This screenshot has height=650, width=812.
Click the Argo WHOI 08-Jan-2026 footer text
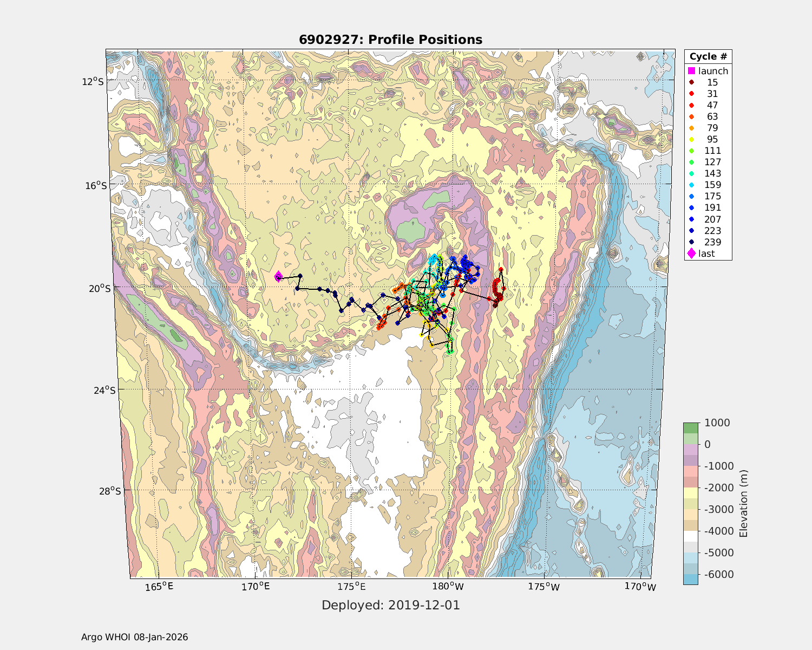(135, 637)
